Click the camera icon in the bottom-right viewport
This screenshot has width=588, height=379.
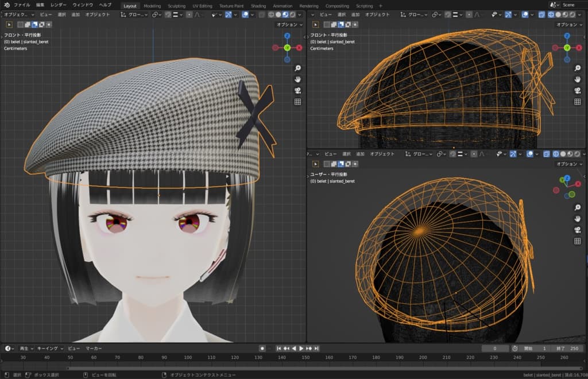click(x=577, y=230)
